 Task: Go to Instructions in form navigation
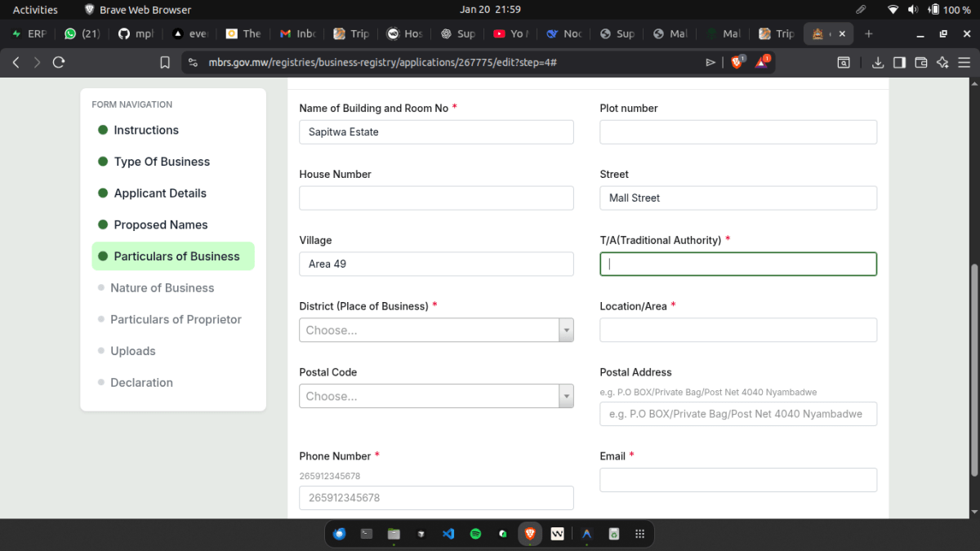(145, 130)
